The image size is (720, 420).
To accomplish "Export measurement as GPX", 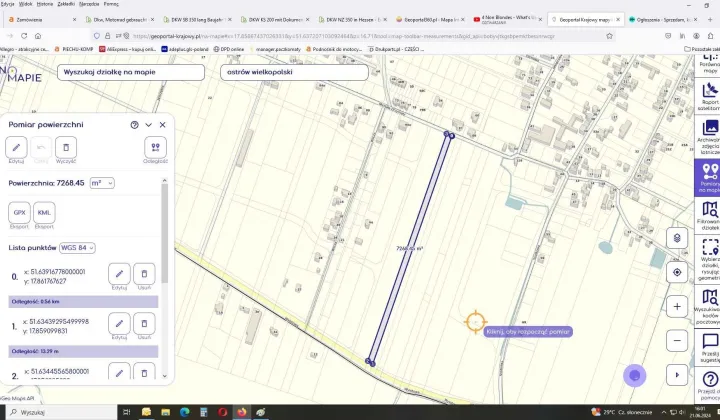I will [18, 213].
